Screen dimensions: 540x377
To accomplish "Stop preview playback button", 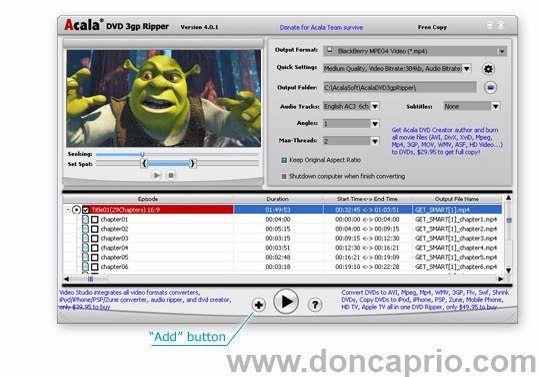I will [x=171, y=175].
